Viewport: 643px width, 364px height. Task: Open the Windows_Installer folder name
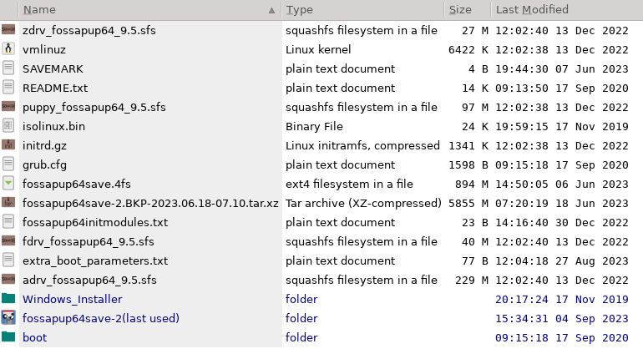click(x=72, y=299)
